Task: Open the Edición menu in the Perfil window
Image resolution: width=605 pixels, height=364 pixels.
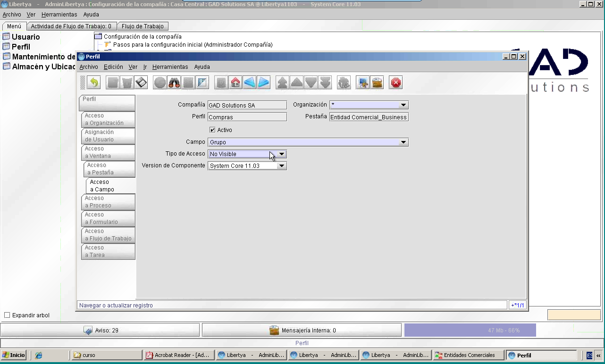Action: pos(113,67)
